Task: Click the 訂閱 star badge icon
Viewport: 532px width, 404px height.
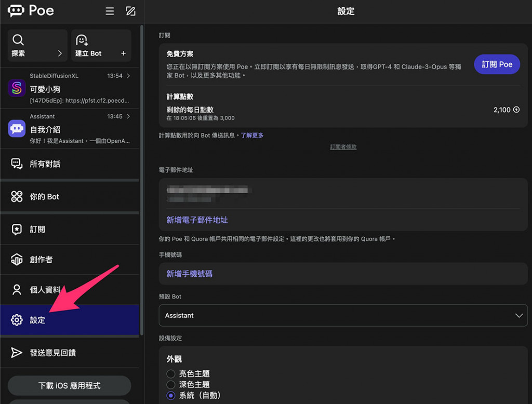Action: point(17,230)
